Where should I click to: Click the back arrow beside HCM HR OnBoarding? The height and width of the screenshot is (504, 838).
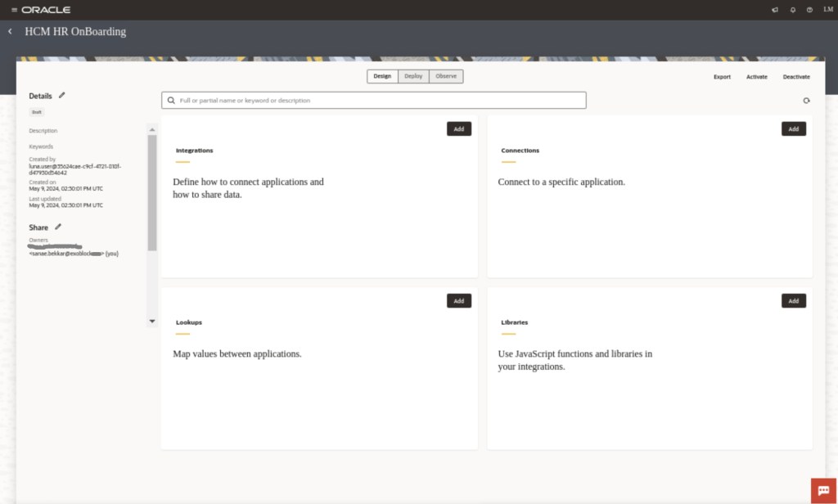(10, 31)
